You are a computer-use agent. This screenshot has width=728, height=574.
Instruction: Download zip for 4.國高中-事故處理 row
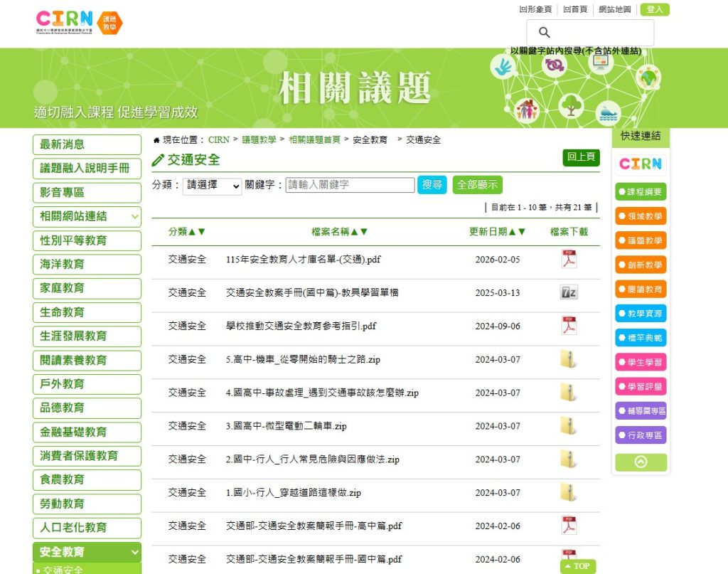click(568, 393)
